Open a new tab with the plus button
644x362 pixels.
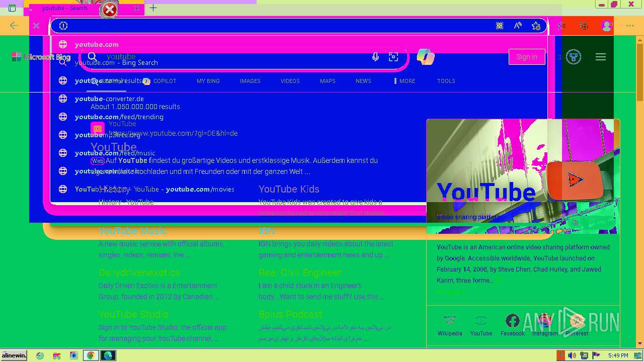point(153,8)
